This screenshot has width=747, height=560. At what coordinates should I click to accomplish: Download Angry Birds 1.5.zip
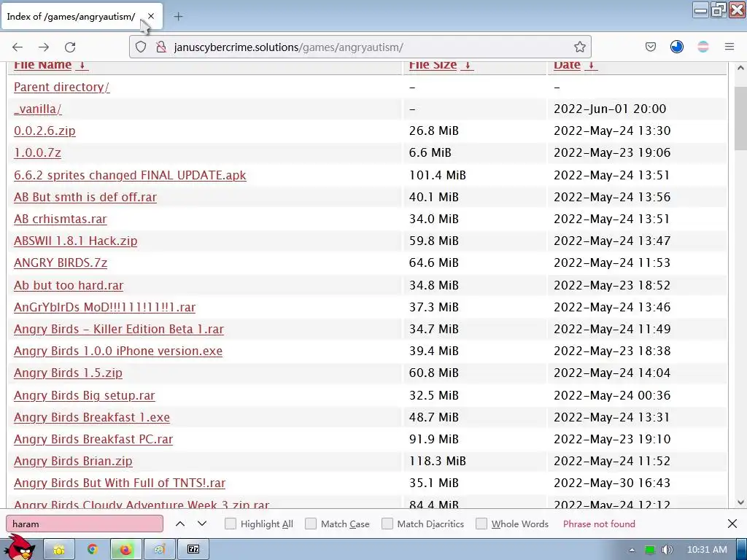tap(68, 373)
